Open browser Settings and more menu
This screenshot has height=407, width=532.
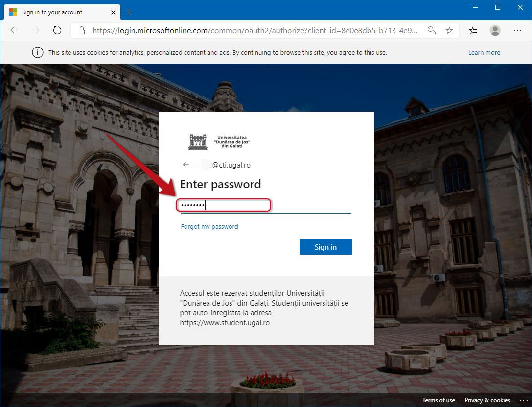518,30
